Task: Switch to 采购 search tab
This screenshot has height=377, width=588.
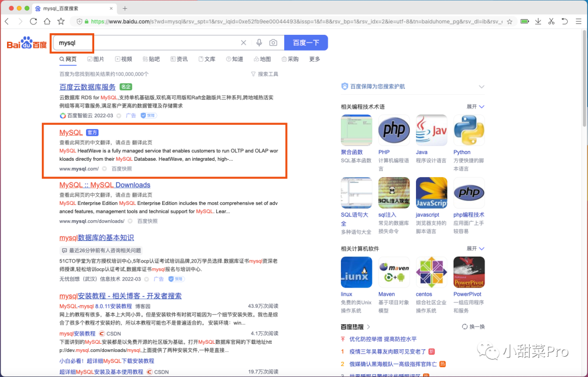Action: click(x=290, y=59)
